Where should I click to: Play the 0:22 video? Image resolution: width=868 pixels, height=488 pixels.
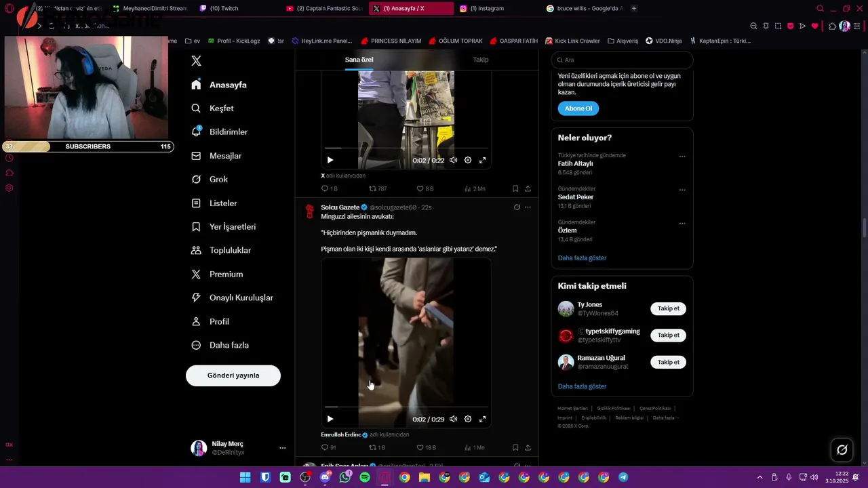pos(330,160)
